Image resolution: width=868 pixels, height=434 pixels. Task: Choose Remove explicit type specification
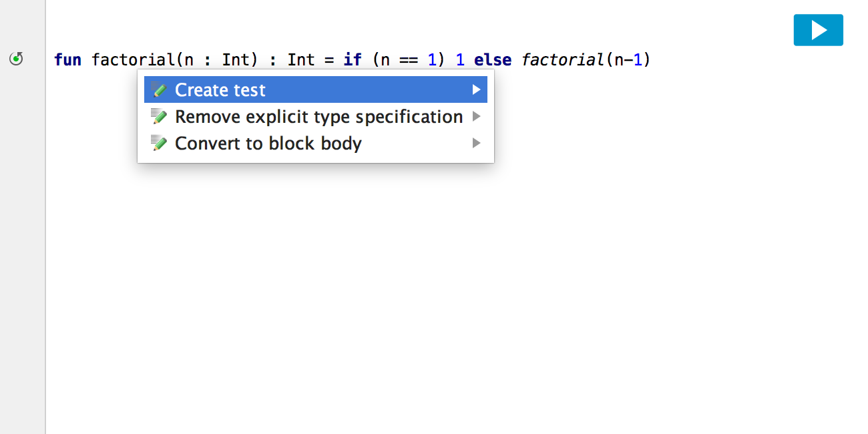(318, 117)
